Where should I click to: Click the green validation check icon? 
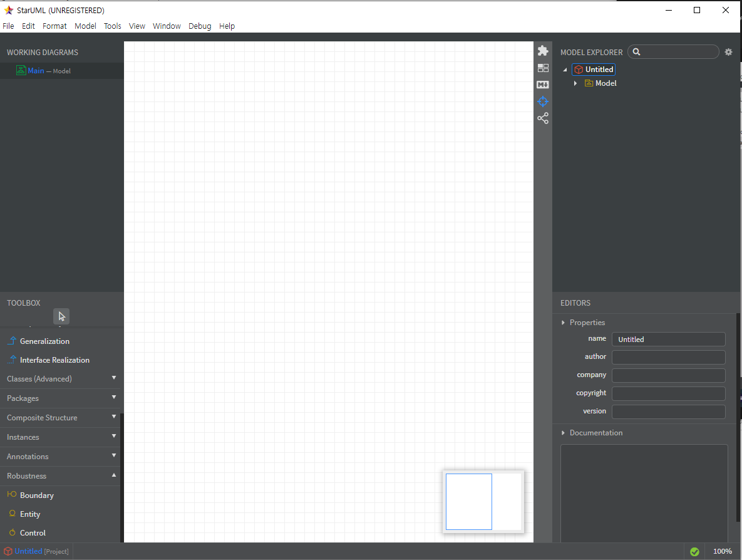[694, 551]
